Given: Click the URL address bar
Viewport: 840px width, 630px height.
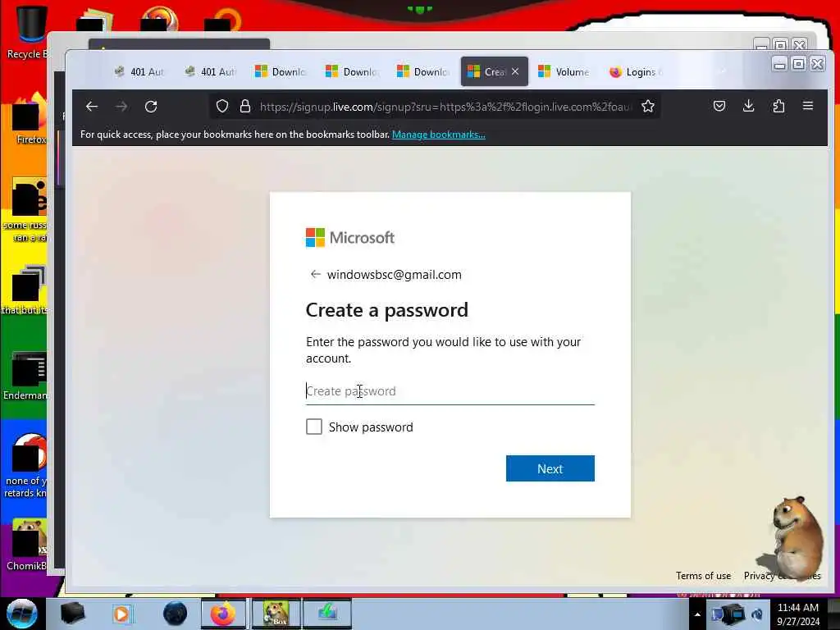Looking at the screenshot, I should point(445,107).
